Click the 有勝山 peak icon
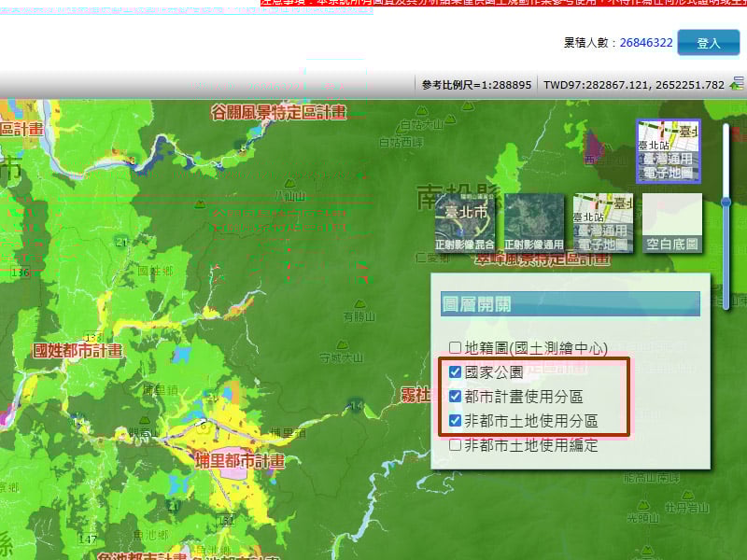Screen dimensions: 747x560 359,305
